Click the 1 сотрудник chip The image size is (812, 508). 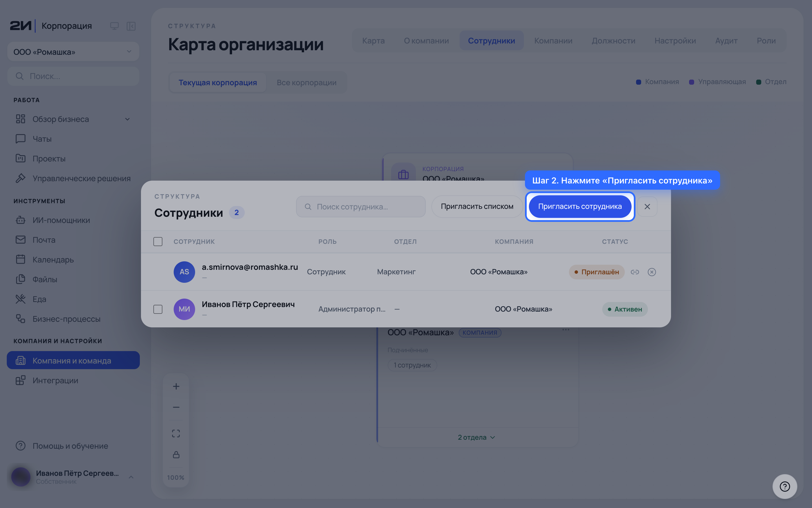[x=412, y=365]
